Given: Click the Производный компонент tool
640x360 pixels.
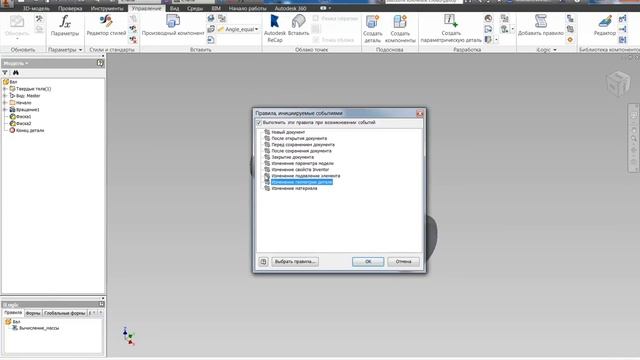Looking at the screenshot, I should click(173, 25).
